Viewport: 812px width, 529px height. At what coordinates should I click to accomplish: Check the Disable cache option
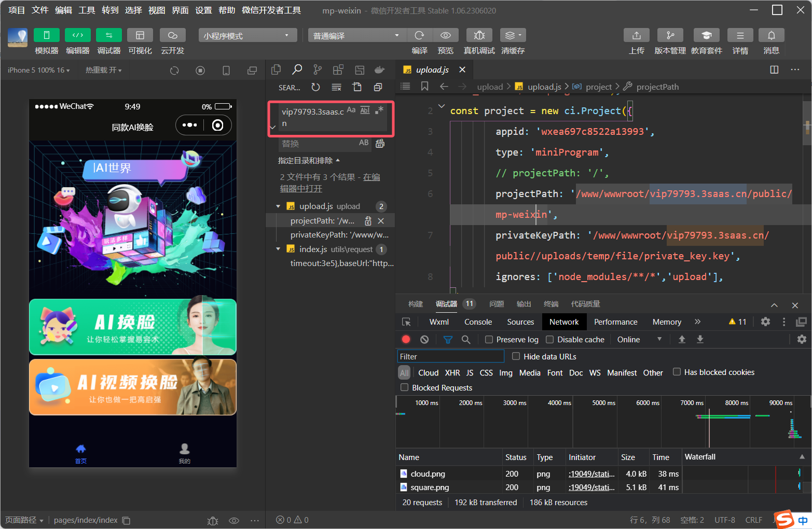click(549, 339)
